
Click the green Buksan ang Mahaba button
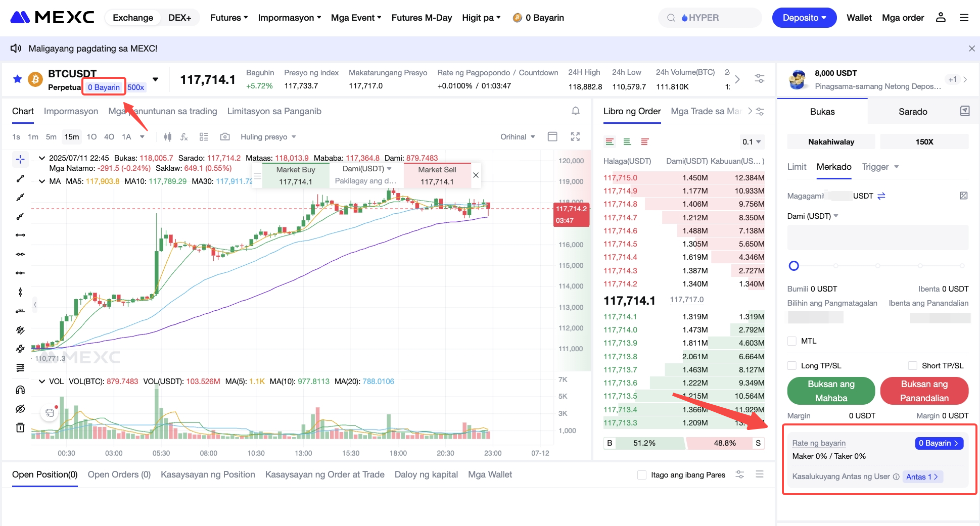click(x=831, y=391)
